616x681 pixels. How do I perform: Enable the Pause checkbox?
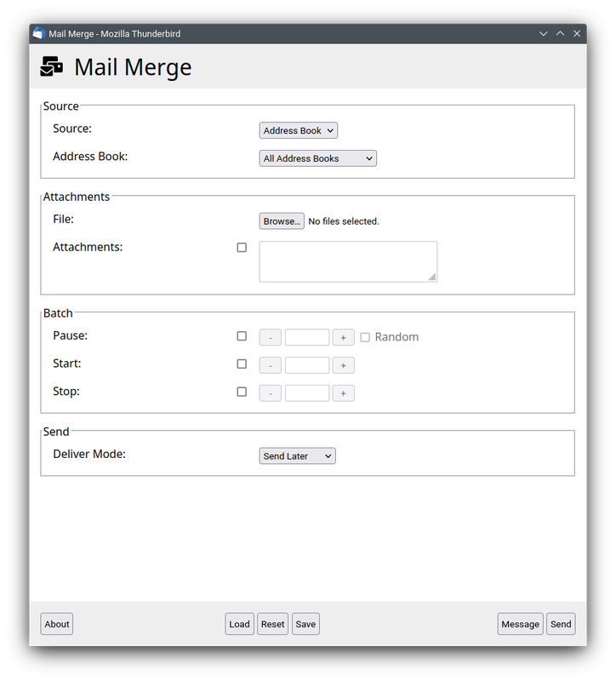coord(242,336)
